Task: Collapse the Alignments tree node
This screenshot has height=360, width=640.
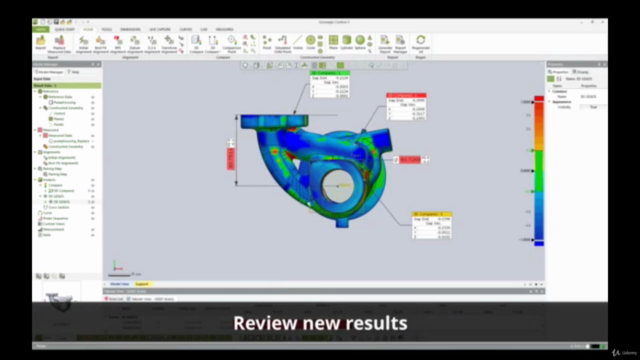Action: tap(36, 152)
